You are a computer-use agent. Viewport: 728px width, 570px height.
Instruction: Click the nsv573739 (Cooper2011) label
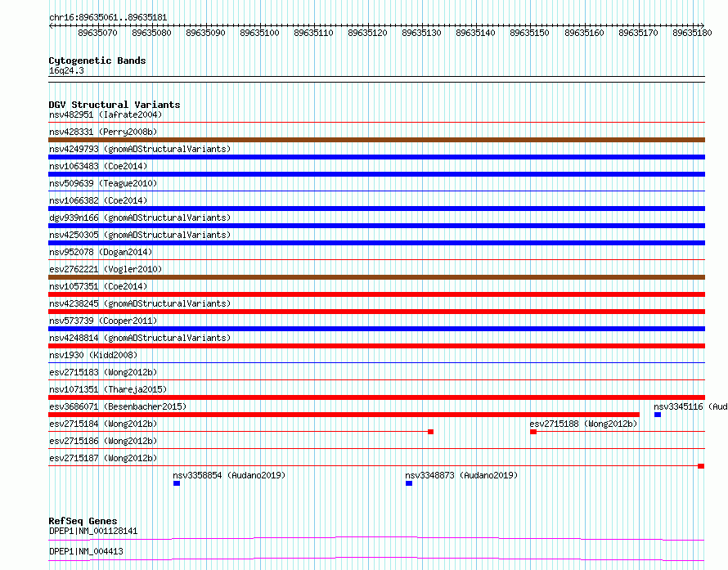[x=103, y=321]
